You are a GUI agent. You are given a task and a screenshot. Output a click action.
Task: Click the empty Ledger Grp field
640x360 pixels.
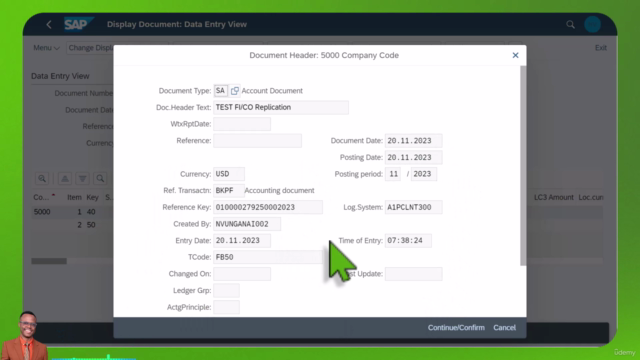coord(227,291)
